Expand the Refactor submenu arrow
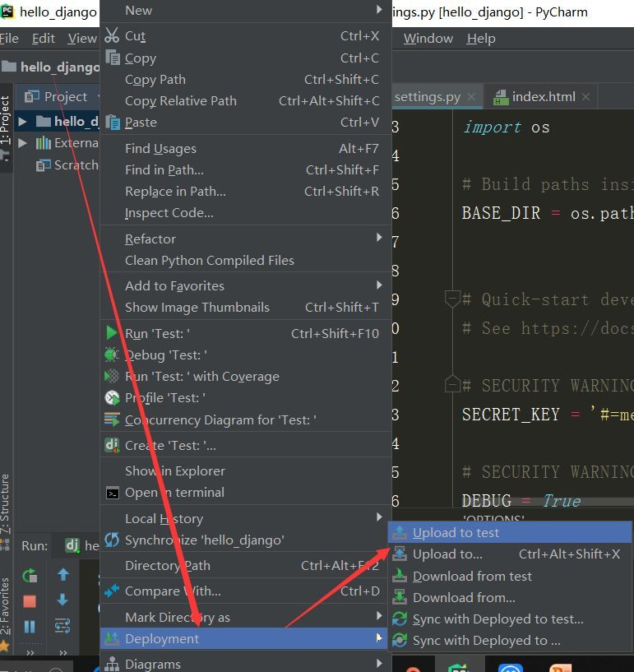The image size is (634, 672). pyautogui.click(x=379, y=238)
